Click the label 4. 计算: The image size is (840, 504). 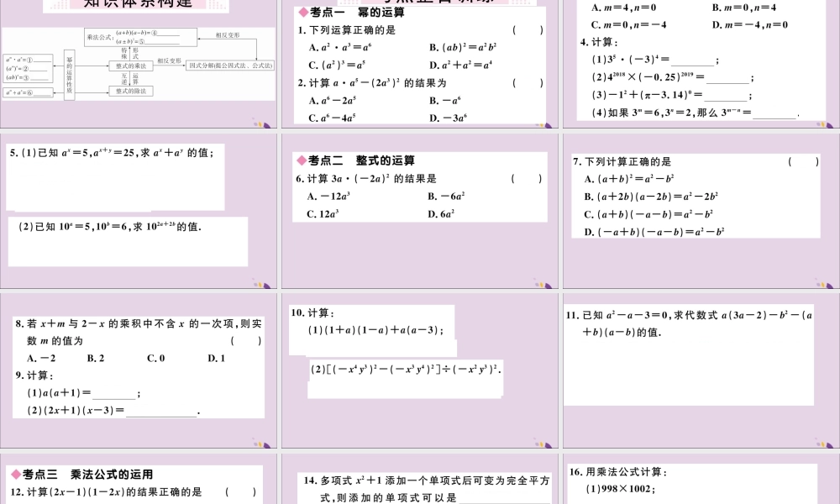pyautogui.click(x=600, y=42)
